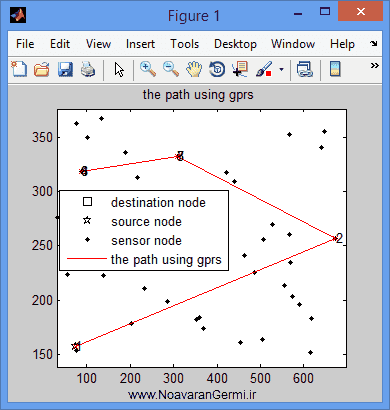Open the Desktop menu
Image resolution: width=390 pixels, height=410 pixels.
235,44
